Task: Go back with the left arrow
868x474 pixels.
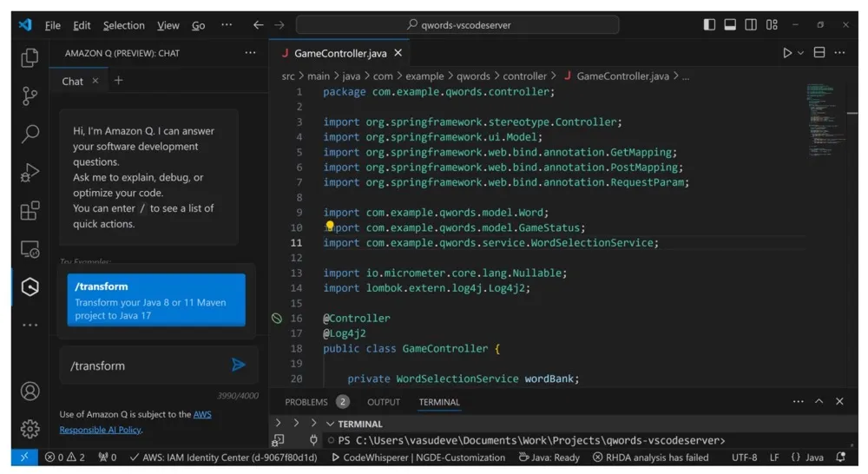Action: (258, 25)
